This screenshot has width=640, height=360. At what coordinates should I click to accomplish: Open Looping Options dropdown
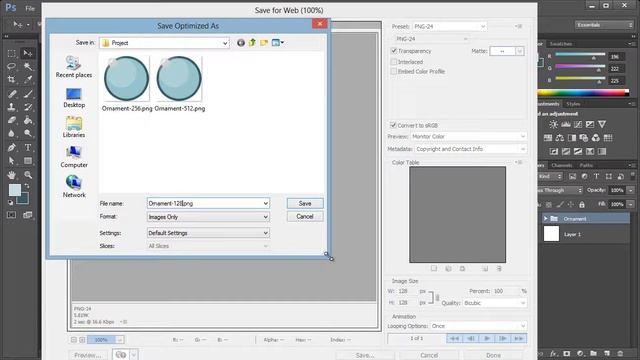478,326
